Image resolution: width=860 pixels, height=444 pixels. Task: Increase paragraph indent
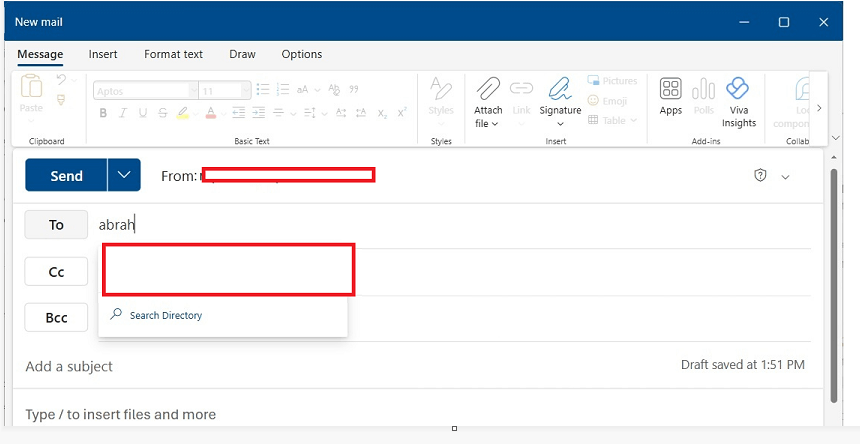[x=258, y=113]
